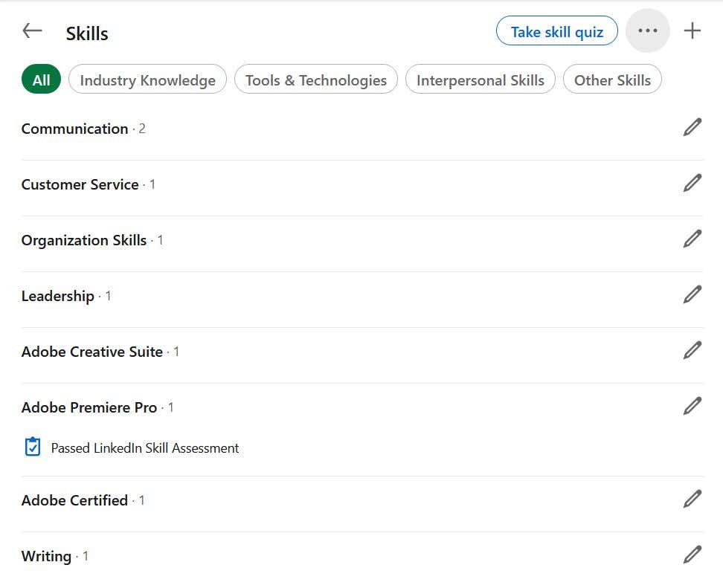Open the three-dot more options menu
This screenshot has width=723, height=588.
point(648,31)
